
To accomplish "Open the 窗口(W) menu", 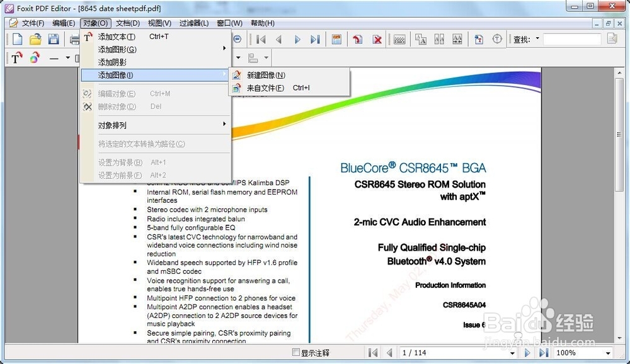I will pos(230,23).
